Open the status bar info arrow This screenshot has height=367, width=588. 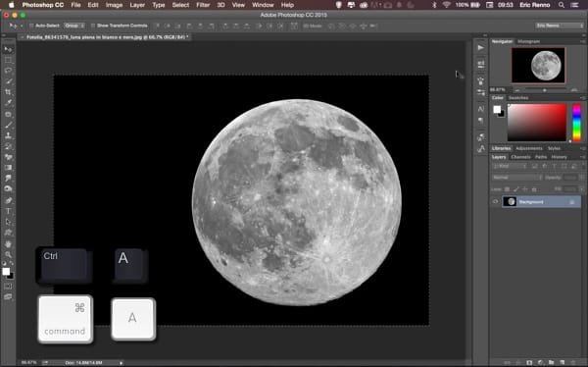pos(121,363)
